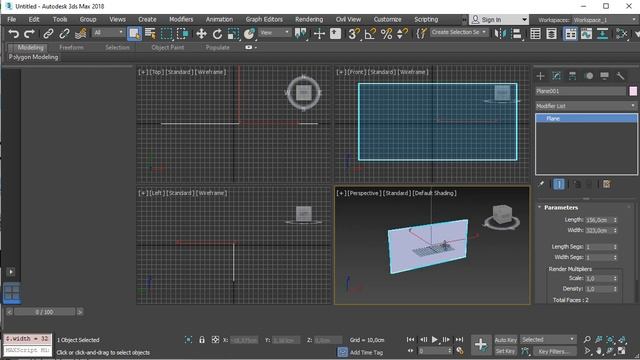Viewport: 640px width, 360px height.
Task: Click the Maximize Viewport Toggle icon
Action: 622,351
